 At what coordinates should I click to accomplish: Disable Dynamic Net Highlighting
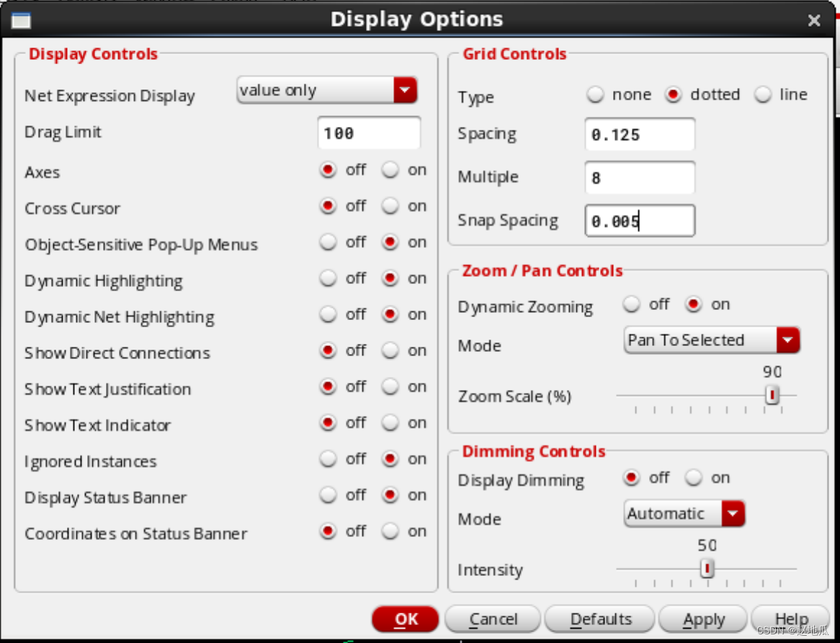[x=329, y=315]
